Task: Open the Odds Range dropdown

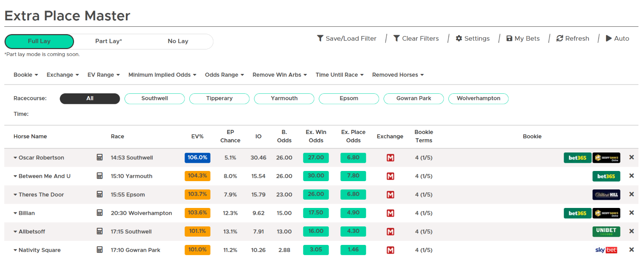Action: tap(224, 75)
